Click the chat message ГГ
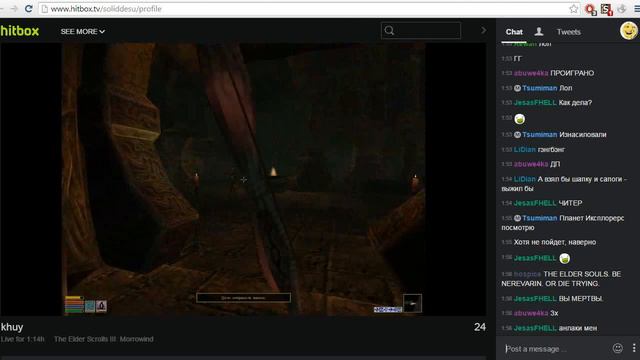 (x=518, y=59)
